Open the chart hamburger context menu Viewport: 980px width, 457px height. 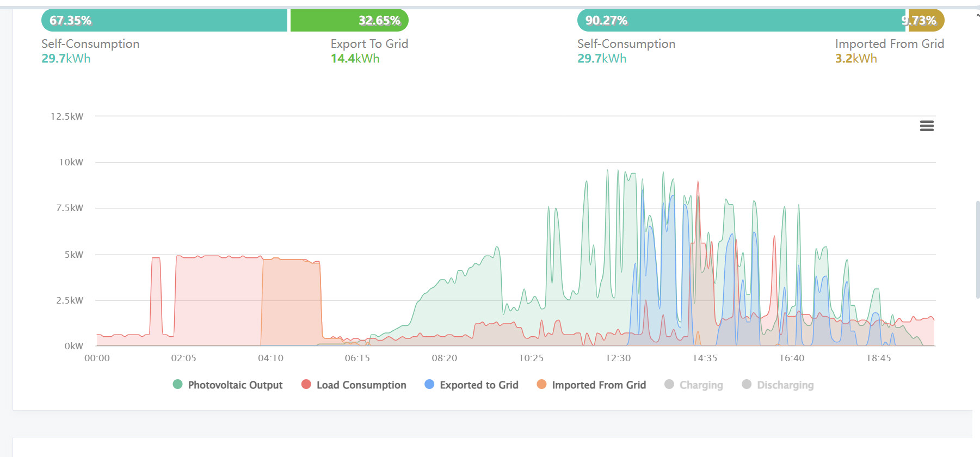click(x=927, y=126)
